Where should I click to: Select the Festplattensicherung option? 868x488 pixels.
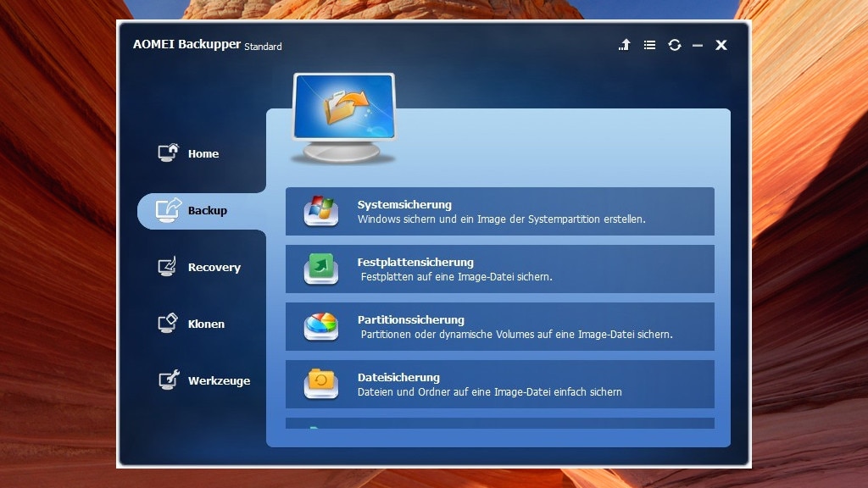(500, 269)
